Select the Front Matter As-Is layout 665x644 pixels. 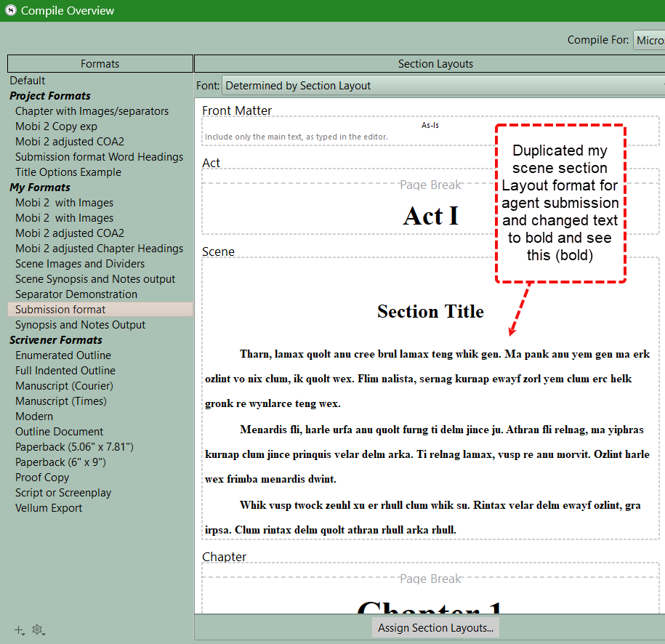430,130
